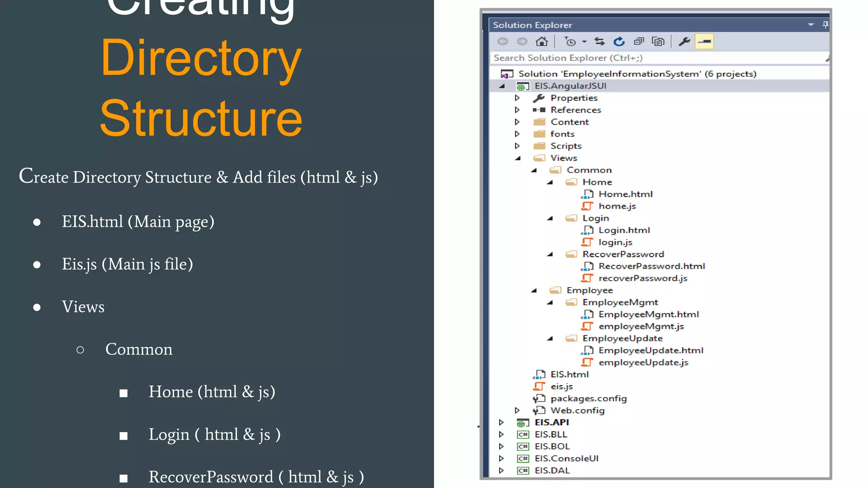
Task: Click the Forward navigation arrow in Solution Explorer
Action: [522, 42]
